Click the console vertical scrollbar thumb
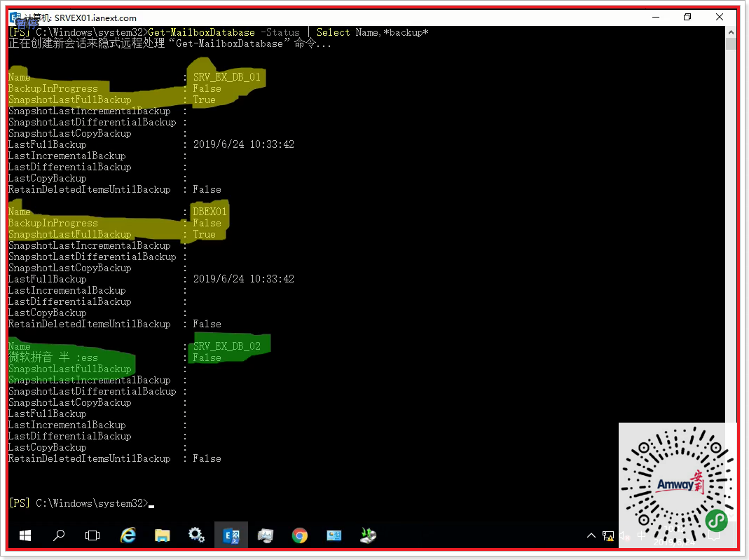This screenshot has width=749, height=560. point(730,44)
